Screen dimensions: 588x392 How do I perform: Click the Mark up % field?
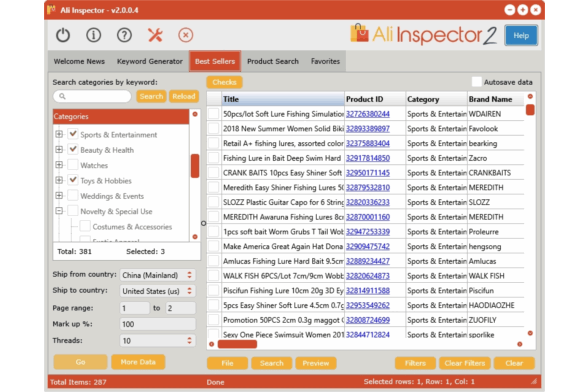(158, 324)
